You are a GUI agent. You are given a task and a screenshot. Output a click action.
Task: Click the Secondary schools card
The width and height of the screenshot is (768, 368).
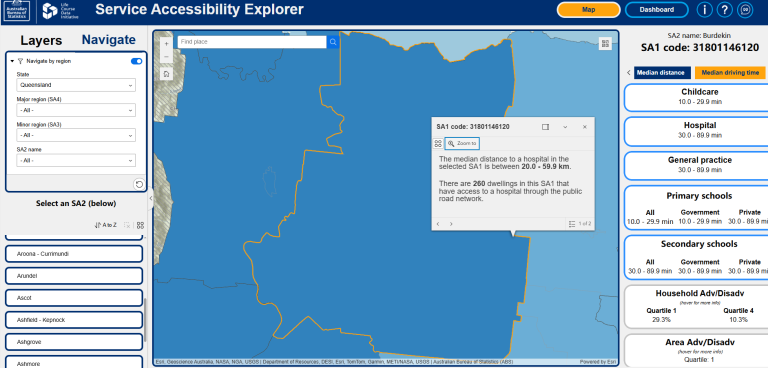click(696, 257)
